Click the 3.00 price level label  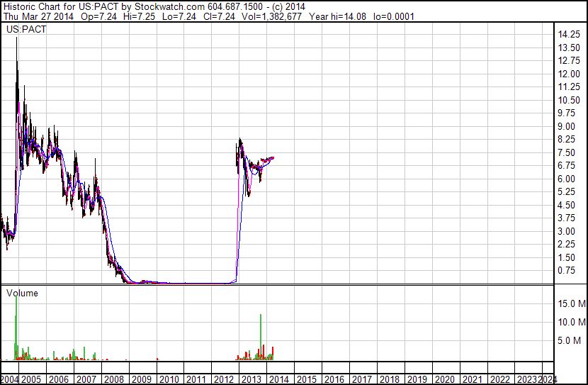[x=568, y=231]
